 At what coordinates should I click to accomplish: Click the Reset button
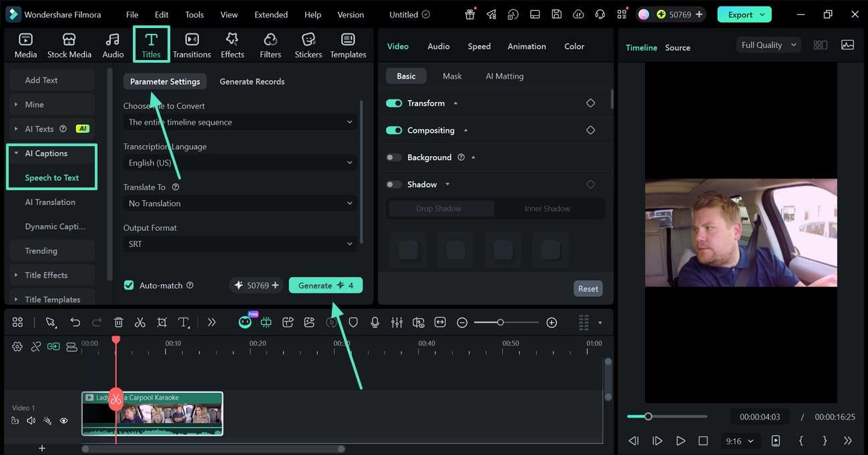point(588,288)
